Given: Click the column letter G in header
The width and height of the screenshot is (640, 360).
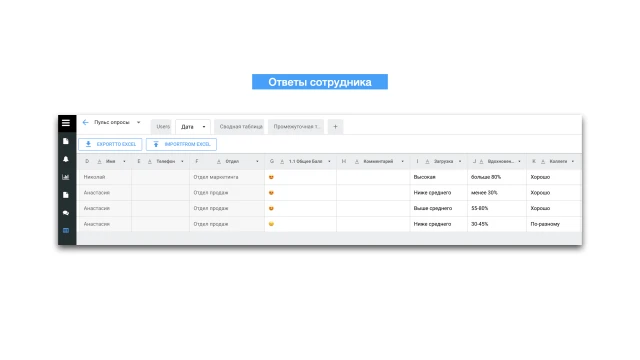Looking at the screenshot, I should (272, 162).
